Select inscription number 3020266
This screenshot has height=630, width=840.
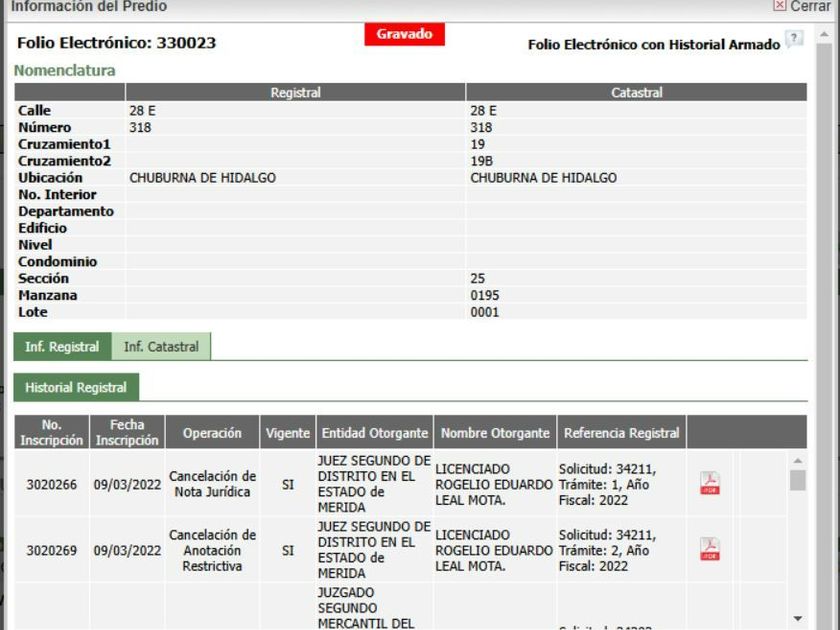(51, 484)
